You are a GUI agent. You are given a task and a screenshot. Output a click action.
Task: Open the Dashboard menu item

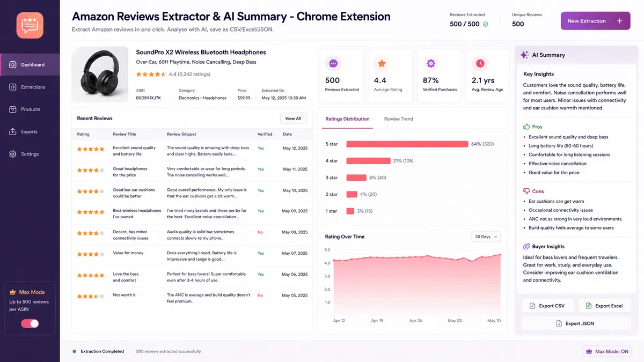coord(30,65)
